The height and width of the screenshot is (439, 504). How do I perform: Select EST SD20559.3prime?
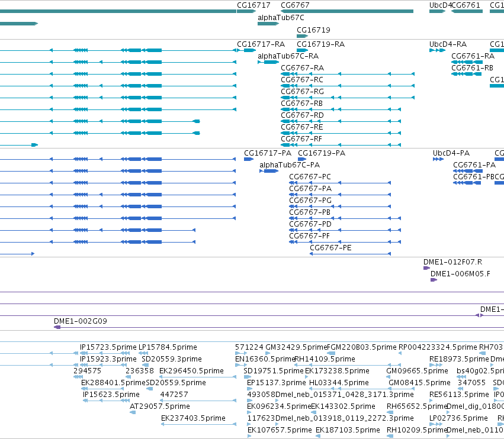coord(172,359)
